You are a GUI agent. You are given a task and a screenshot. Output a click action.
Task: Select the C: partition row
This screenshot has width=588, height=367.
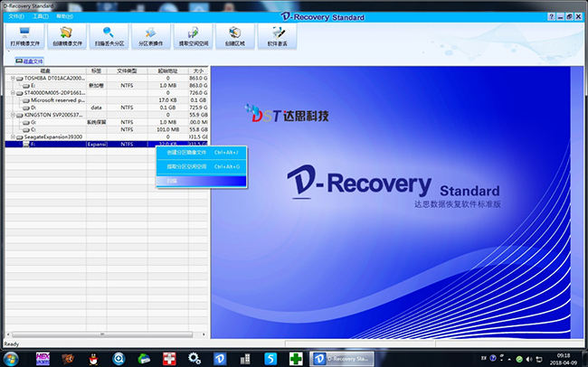point(107,129)
